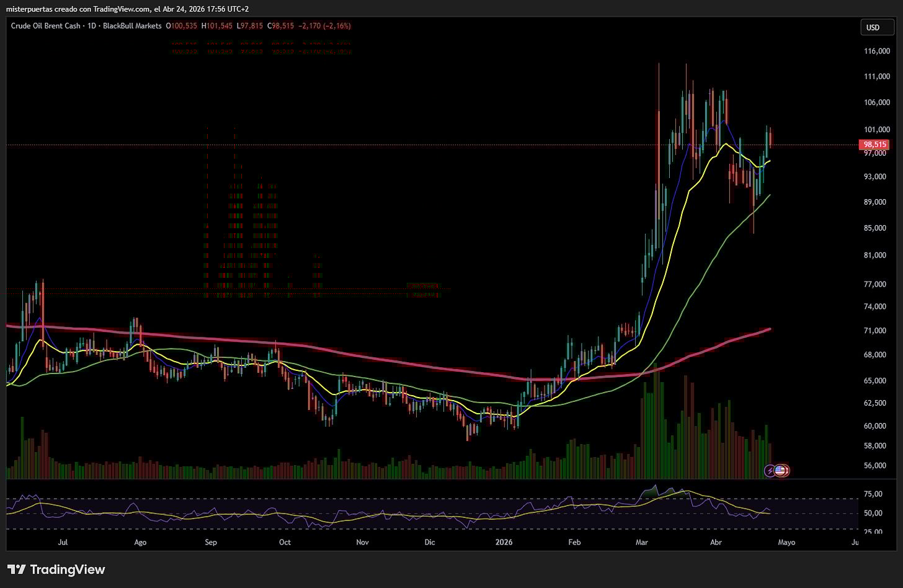
Task: Click the 'Nov' time axis label
Action: click(363, 542)
